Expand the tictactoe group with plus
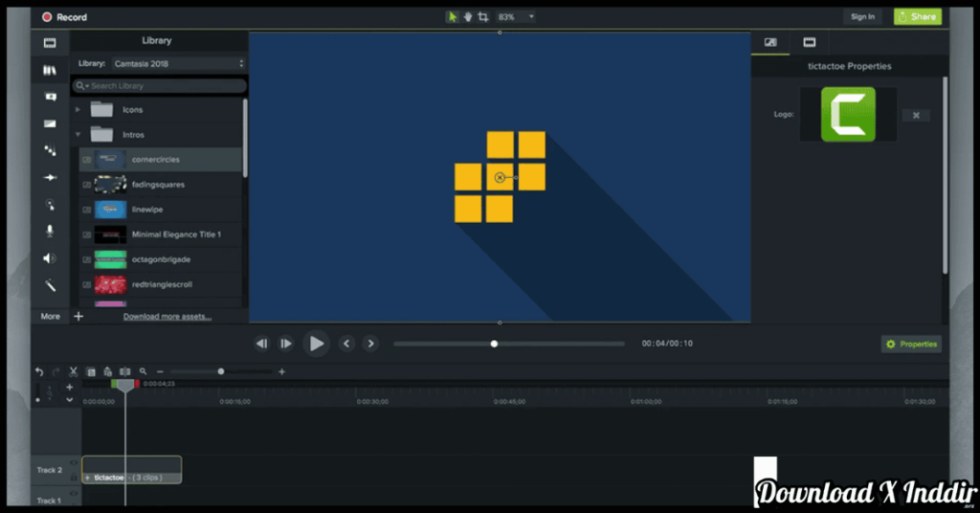This screenshot has width=980, height=513. click(x=87, y=478)
